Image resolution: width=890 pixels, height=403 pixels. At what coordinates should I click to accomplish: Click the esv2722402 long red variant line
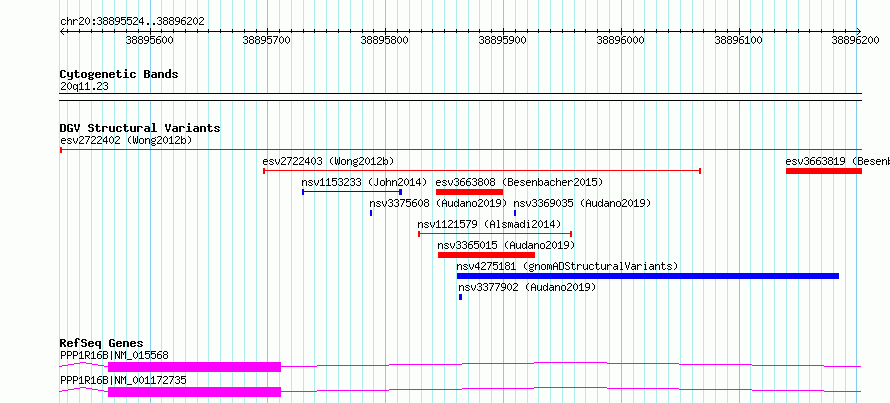coord(461,149)
